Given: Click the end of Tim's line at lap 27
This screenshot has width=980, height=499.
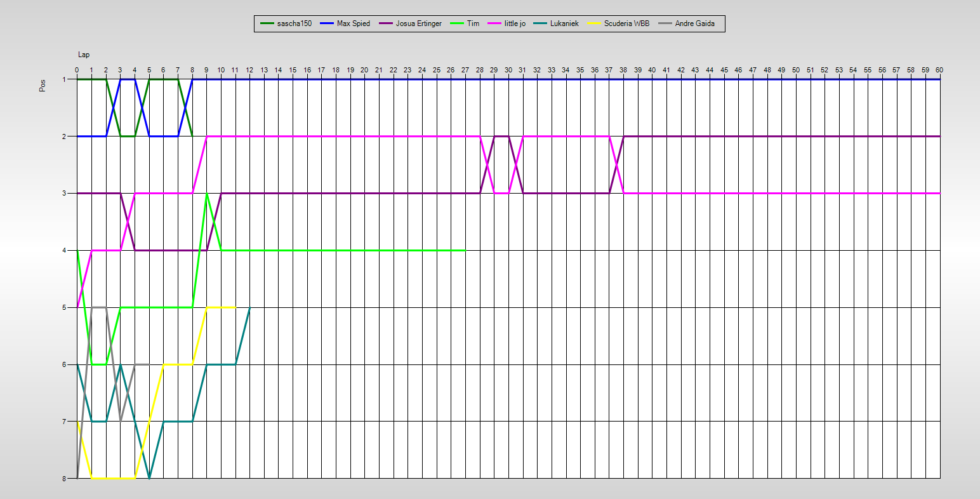Looking at the screenshot, I should click(x=465, y=250).
